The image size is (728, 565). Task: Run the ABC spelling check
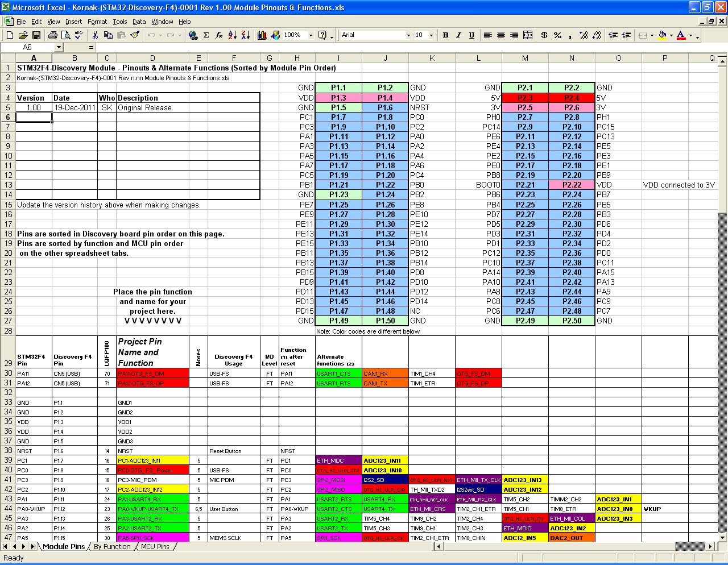(x=79, y=35)
